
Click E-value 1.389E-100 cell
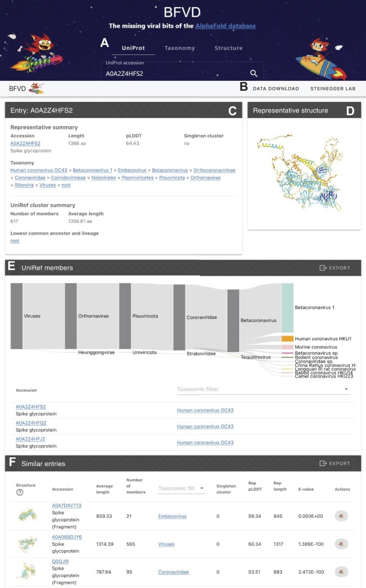pos(311,544)
